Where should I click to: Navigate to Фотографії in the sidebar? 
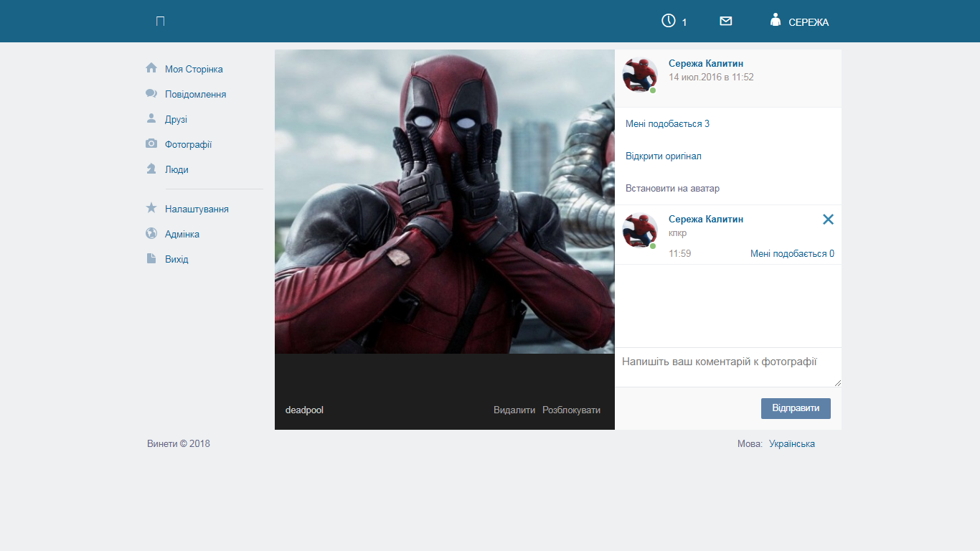[188, 145]
